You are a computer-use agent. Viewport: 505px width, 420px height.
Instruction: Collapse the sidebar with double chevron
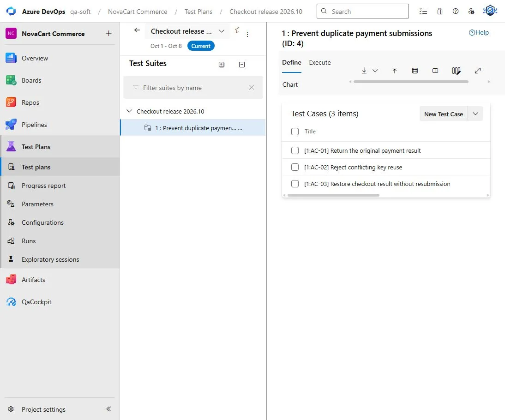tap(108, 409)
